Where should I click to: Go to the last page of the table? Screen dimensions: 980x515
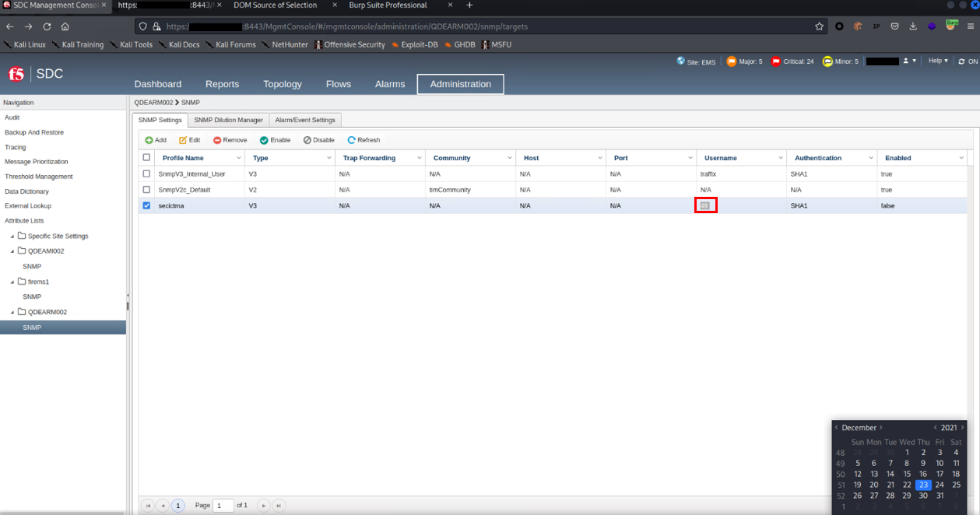(279, 506)
